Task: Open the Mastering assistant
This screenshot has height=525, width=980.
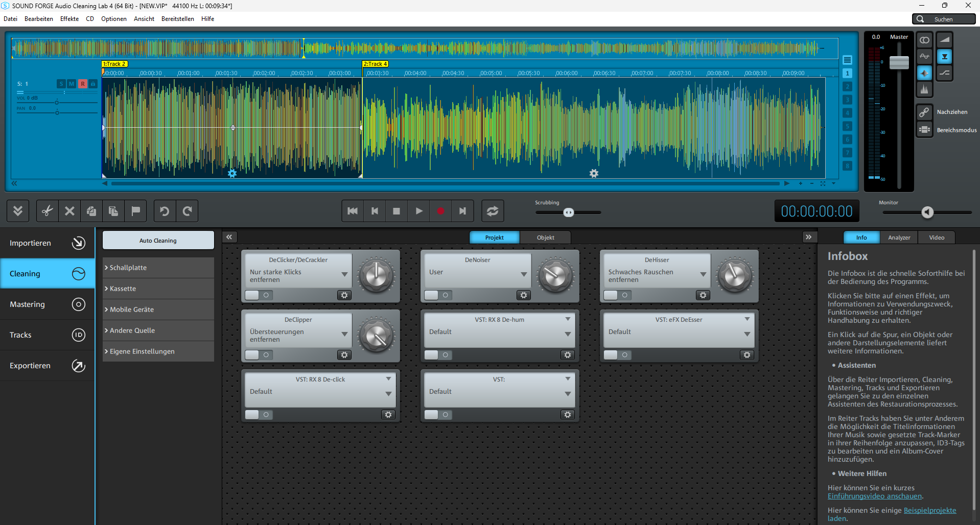Action: [x=47, y=304]
